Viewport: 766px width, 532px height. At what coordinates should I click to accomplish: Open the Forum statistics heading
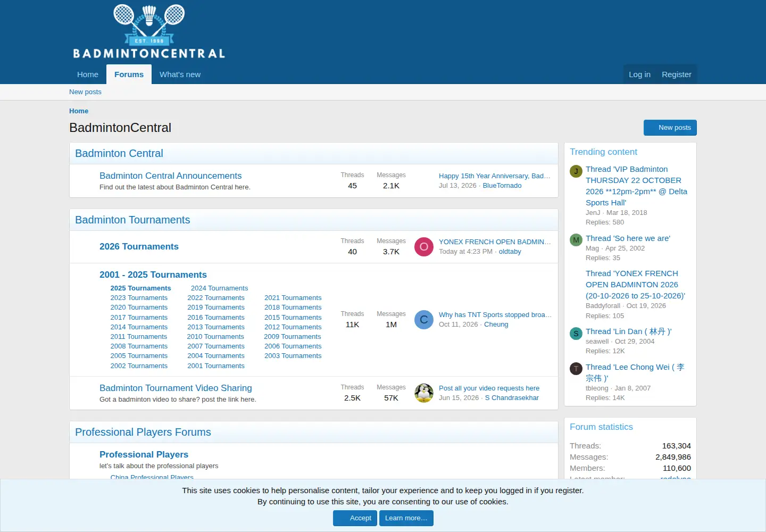pyautogui.click(x=601, y=427)
